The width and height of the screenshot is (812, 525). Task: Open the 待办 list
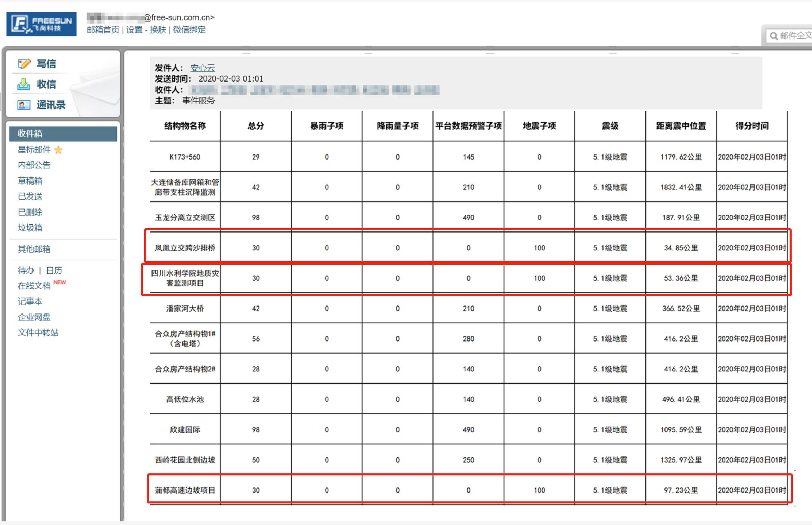click(26, 270)
